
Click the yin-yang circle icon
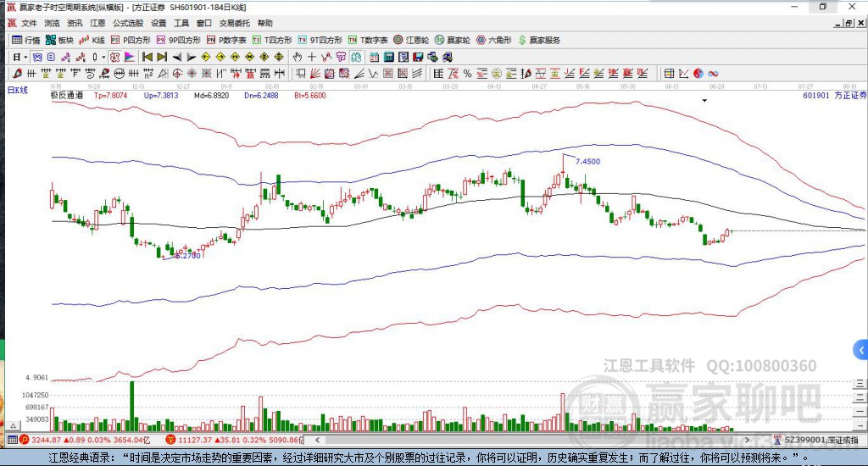[x=698, y=74]
